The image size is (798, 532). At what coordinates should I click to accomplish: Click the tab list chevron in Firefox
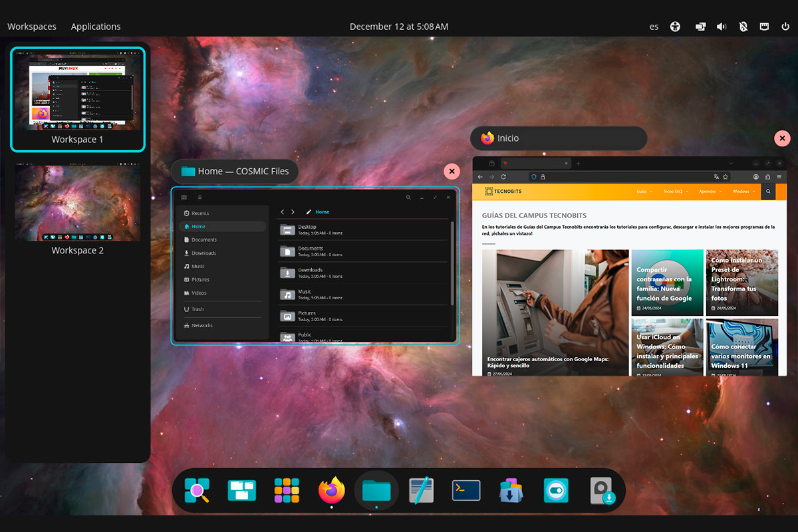click(731, 163)
